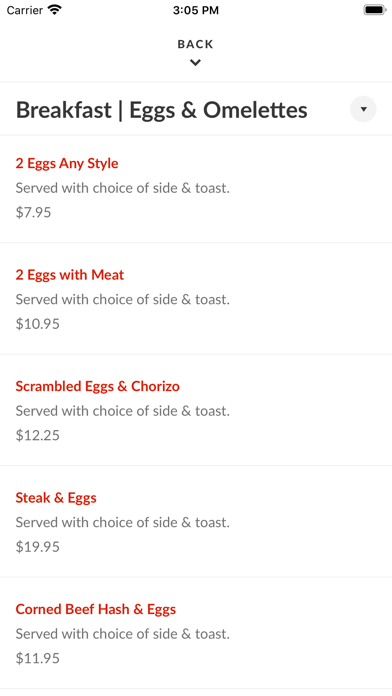Open the category dropdown arrow button

363,109
